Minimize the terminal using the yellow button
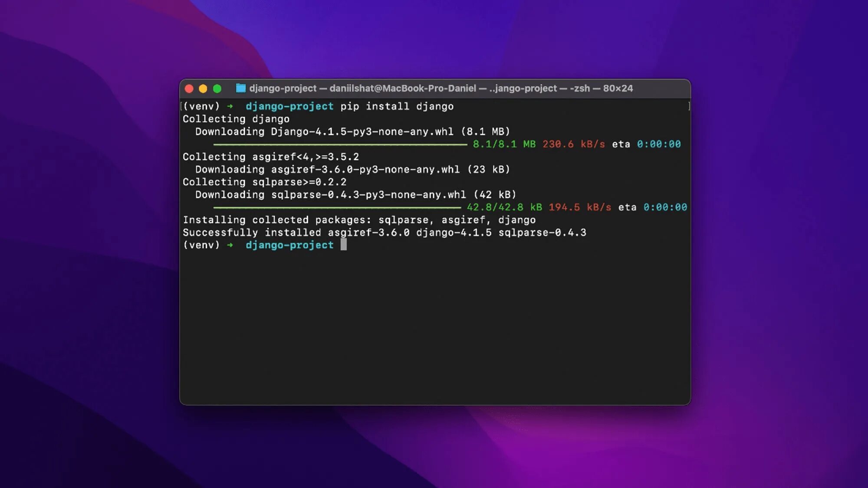 tap(203, 89)
